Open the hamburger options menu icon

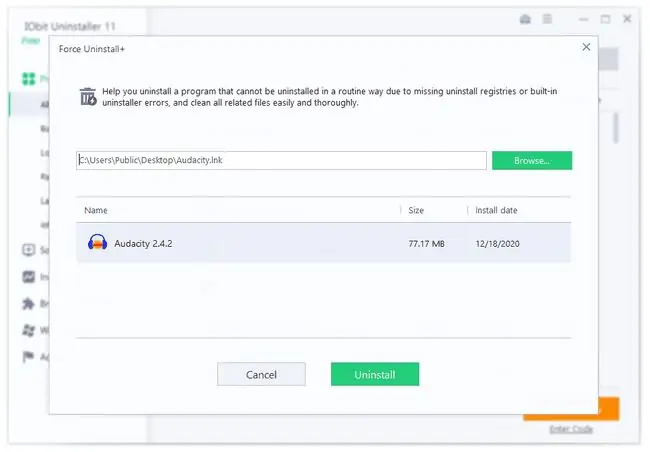tap(548, 19)
